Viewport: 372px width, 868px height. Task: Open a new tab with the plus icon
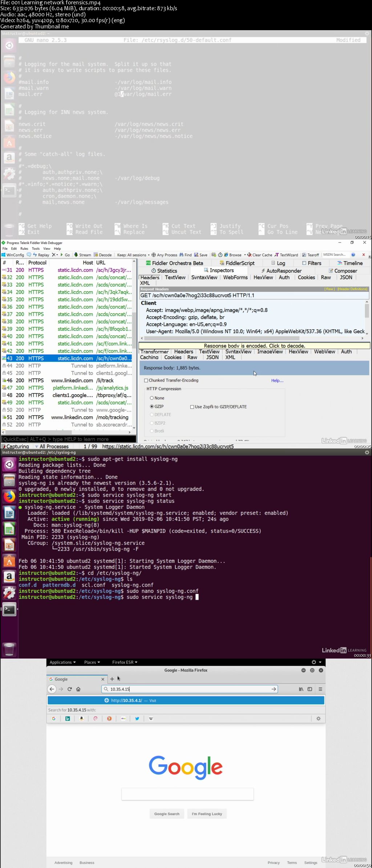112,679
